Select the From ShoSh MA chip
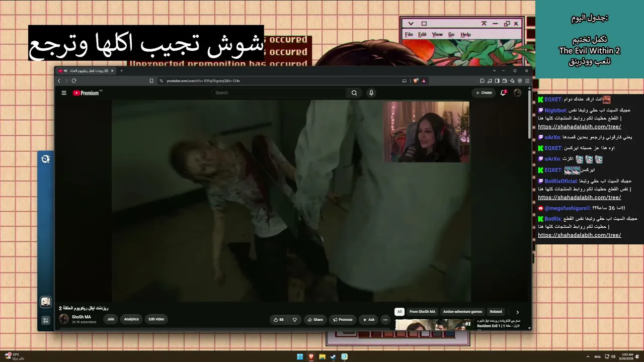Viewport: 644px width, 362px height. coord(423,312)
